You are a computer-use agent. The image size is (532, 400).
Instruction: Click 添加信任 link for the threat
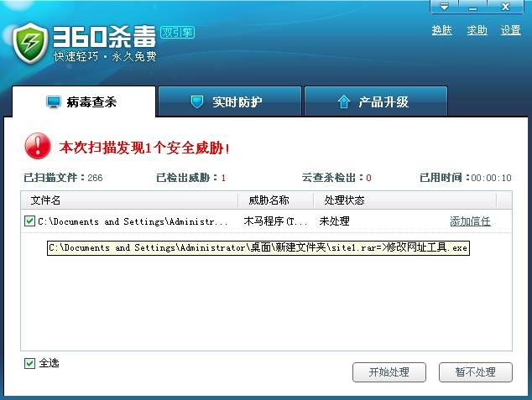[x=470, y=221]
